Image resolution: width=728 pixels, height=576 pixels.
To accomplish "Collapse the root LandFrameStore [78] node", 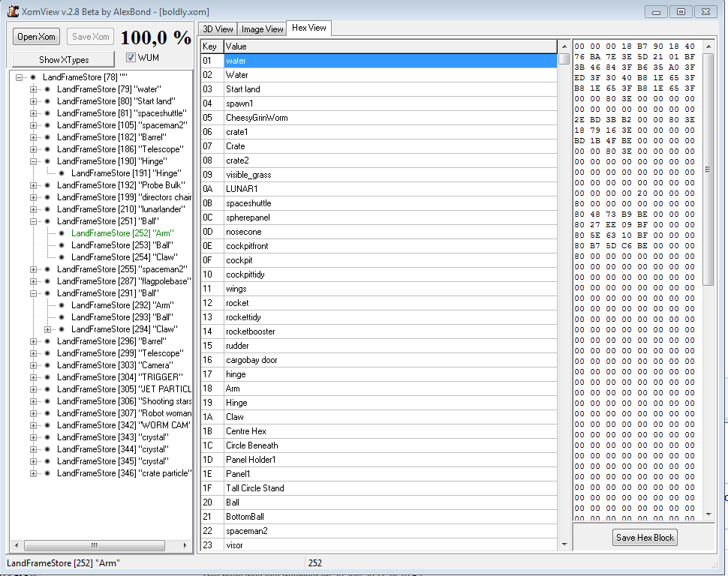I will point(19,77).
